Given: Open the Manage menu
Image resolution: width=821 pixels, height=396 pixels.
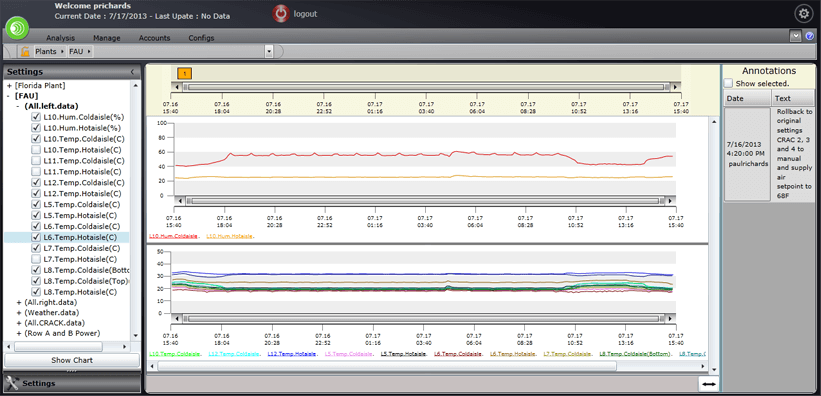Looking at the screenshot, I should [107, 38].
